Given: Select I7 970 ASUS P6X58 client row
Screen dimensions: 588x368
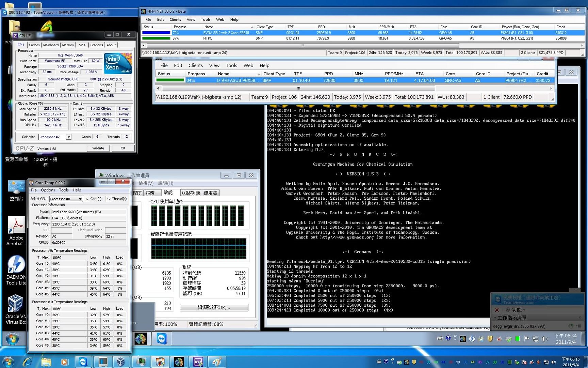Looking at the screenshot, I should 355,80.
